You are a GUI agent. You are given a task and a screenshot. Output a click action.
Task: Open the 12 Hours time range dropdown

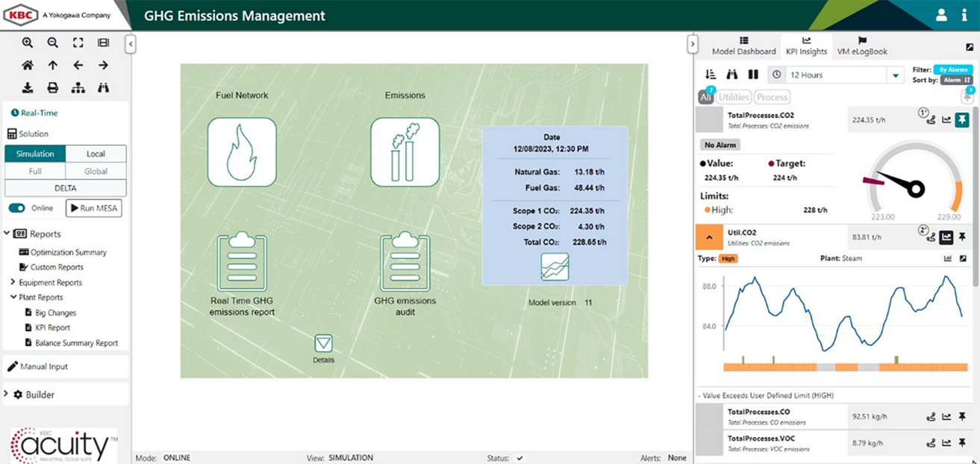(895, 75)
